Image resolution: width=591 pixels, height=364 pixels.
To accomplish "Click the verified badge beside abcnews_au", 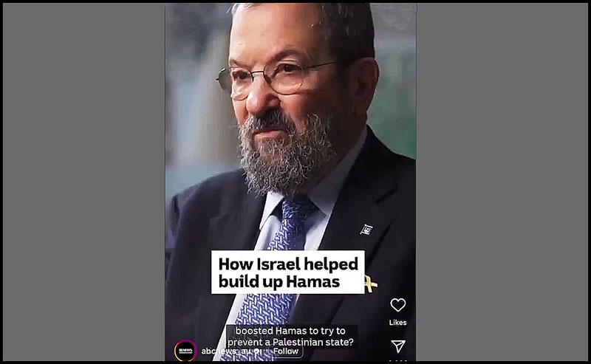I will point(257,351).
